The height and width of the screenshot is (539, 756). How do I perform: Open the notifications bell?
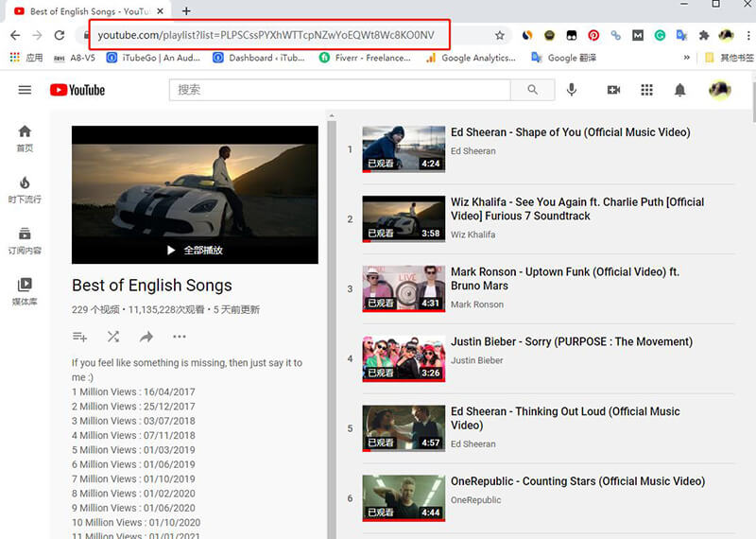click(x=679, y=90)
